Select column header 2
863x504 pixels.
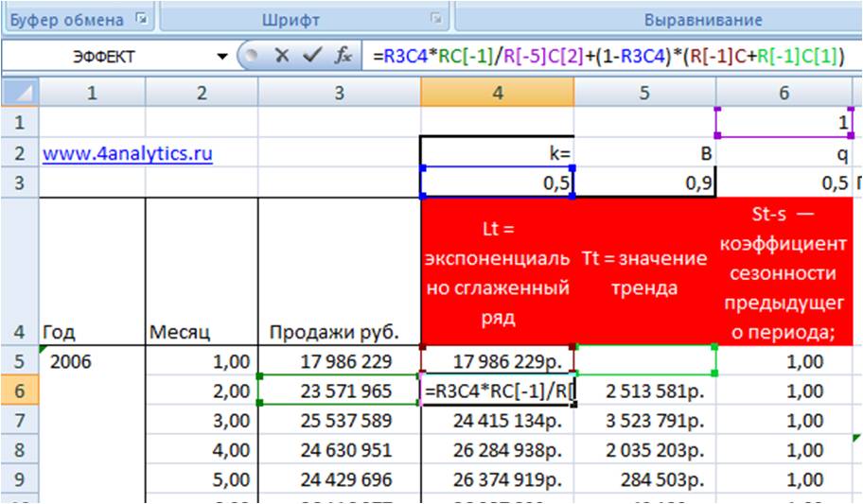coord(202,93)
